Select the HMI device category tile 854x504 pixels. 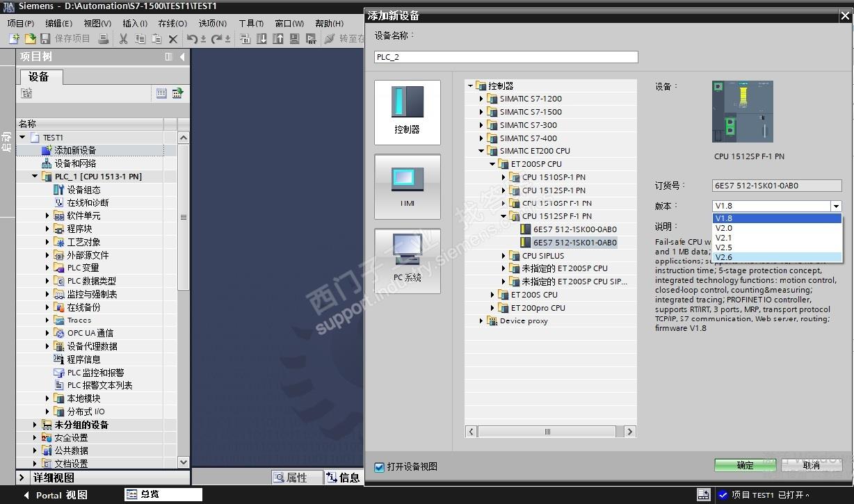pyautogui.click(x=408, y=186)
